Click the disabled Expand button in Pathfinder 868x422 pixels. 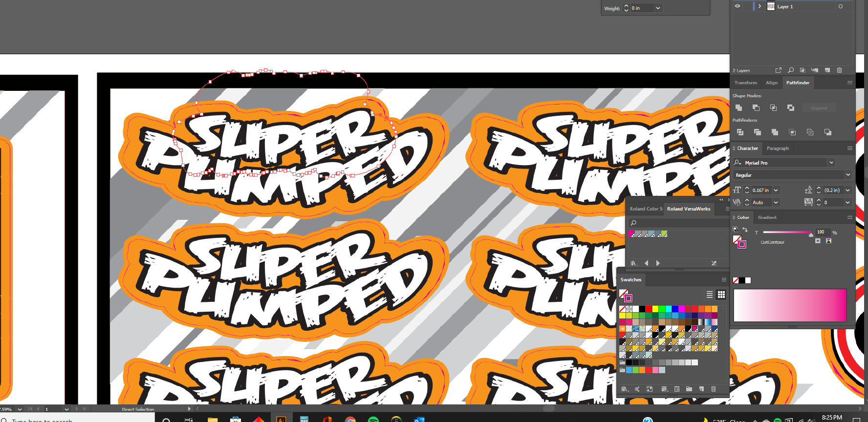pyautogui.click(x=819, y=108)
